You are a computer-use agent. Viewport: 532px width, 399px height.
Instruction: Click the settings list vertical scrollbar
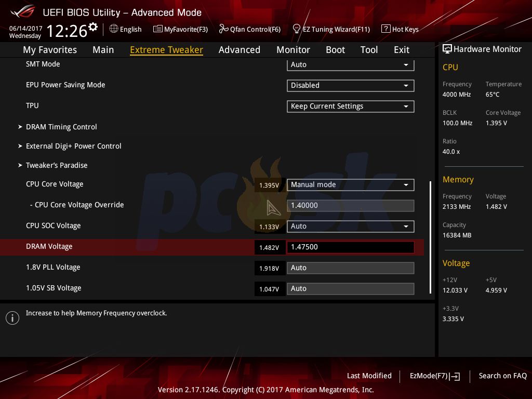430,237
